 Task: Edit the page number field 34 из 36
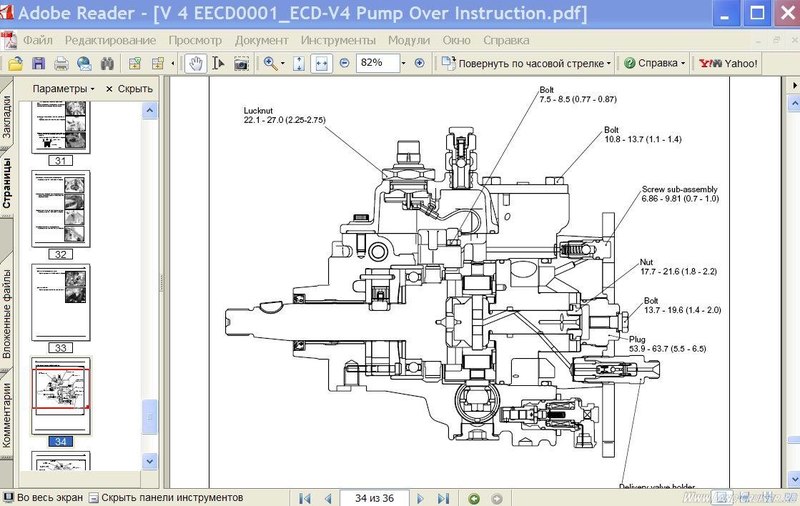374,498
